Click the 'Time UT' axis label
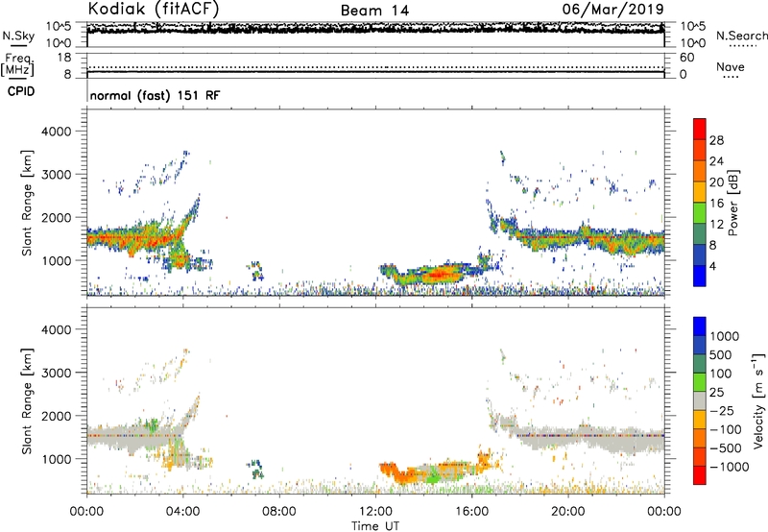This screenshot has height=532, width=768. coord(375,526)
